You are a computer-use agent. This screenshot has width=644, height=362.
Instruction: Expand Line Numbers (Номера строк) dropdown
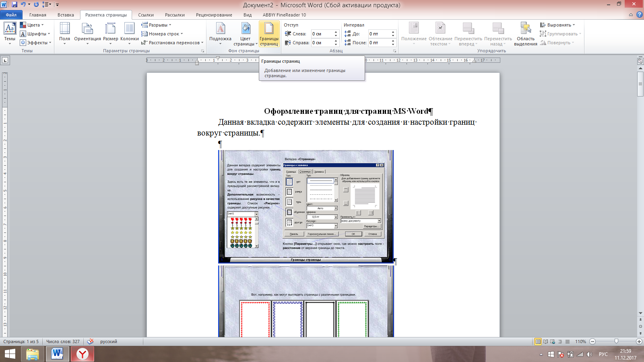[x=162, y=34]
